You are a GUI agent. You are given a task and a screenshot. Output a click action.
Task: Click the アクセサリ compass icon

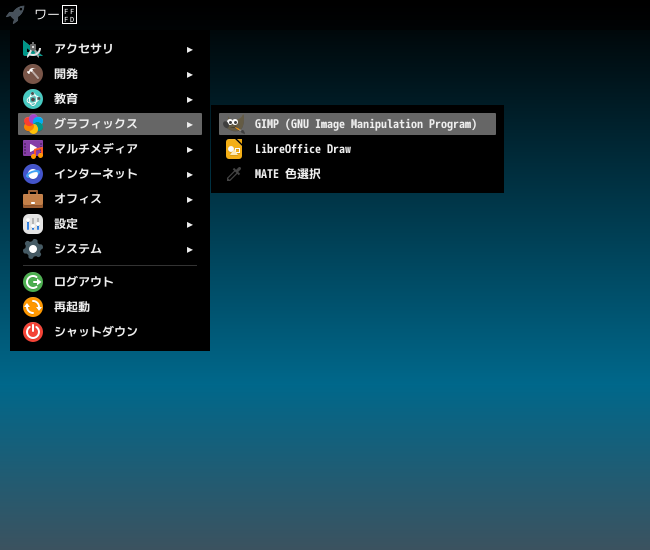[33, 49]
